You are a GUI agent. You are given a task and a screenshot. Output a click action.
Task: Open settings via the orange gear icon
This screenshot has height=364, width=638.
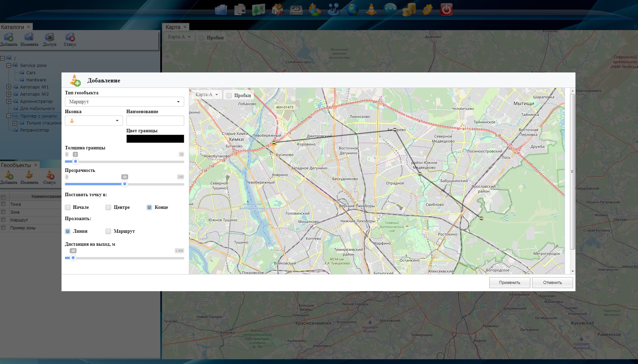pos(427,9)
